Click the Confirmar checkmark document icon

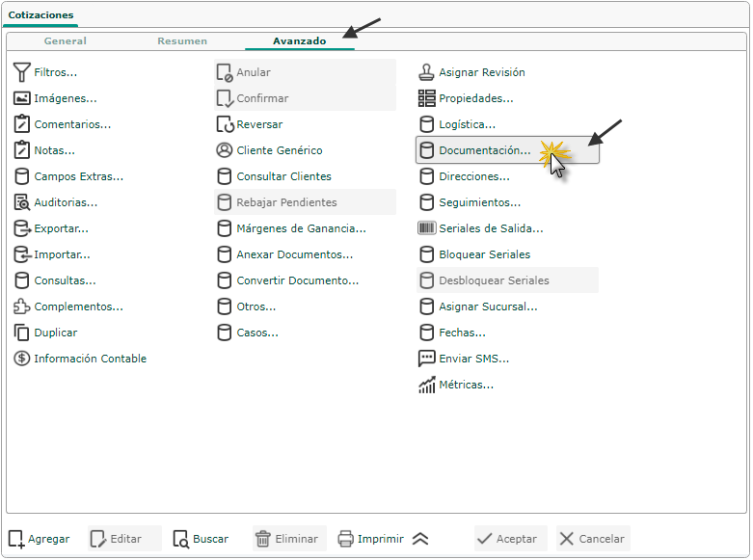[225, 98]
